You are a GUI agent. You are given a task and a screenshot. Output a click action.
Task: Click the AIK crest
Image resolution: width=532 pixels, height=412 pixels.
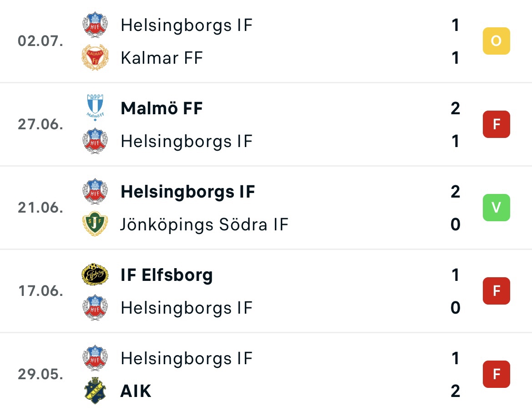pyautogui.click(x=95, y=391)
